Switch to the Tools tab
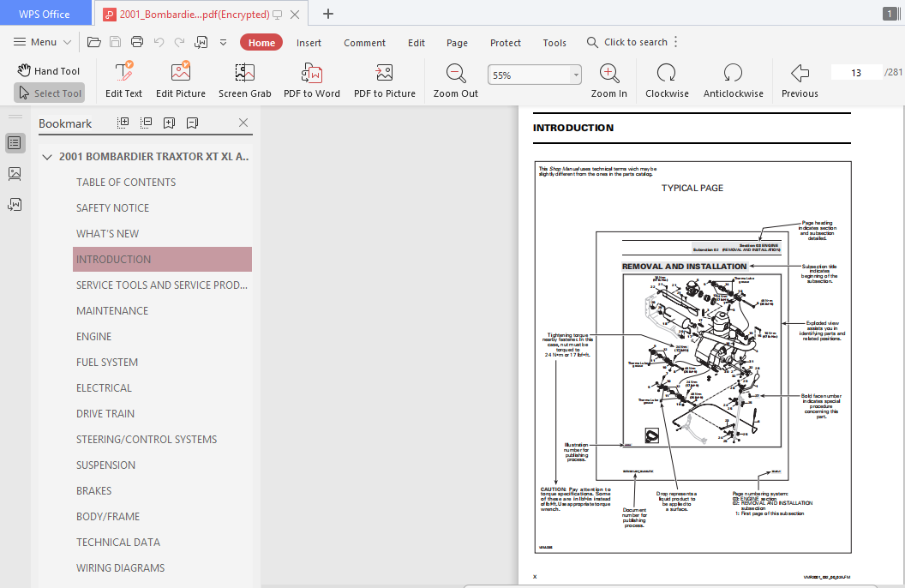 click(x=554, y=43)
